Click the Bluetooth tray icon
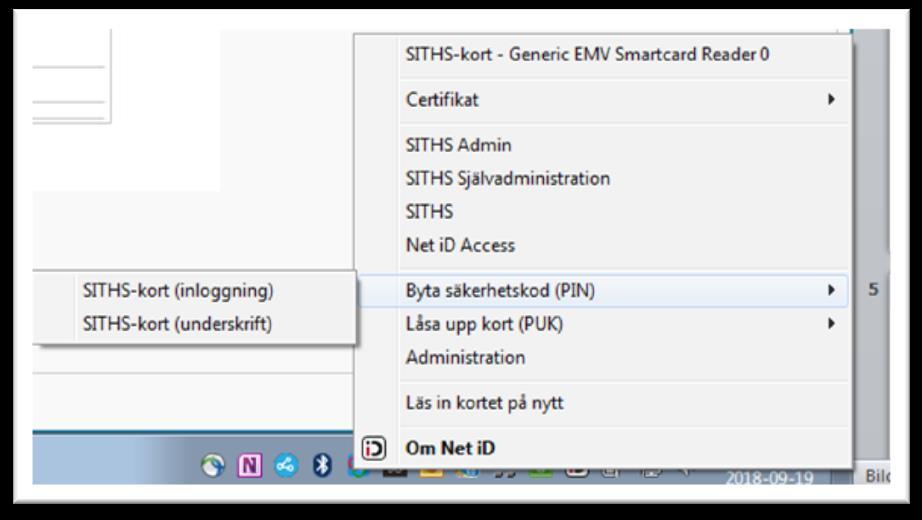 click(322, 465)
